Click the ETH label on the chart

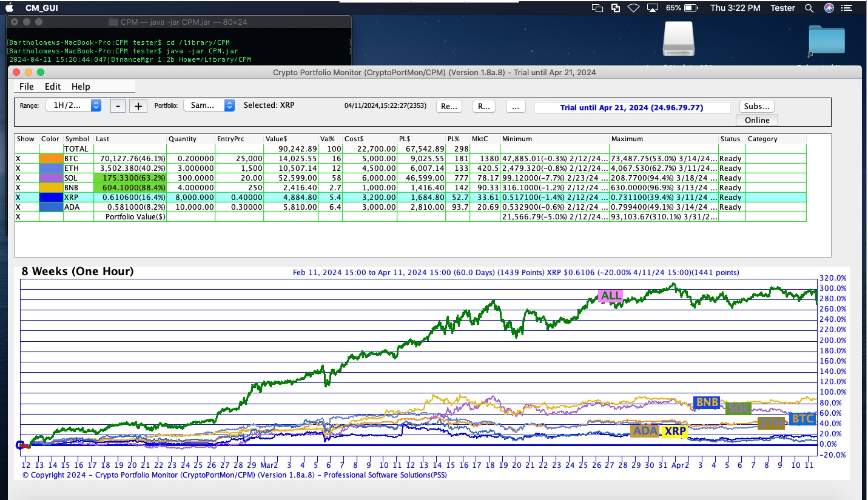point(772,423)
